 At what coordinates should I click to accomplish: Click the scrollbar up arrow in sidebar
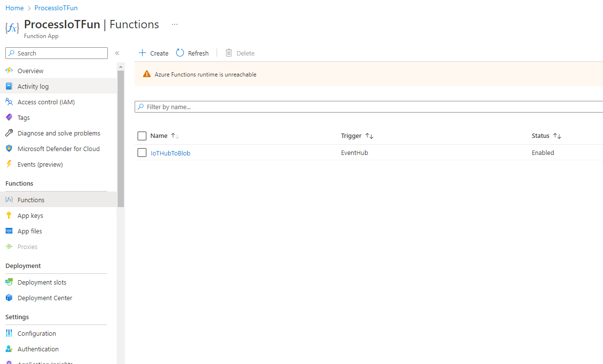121,66
